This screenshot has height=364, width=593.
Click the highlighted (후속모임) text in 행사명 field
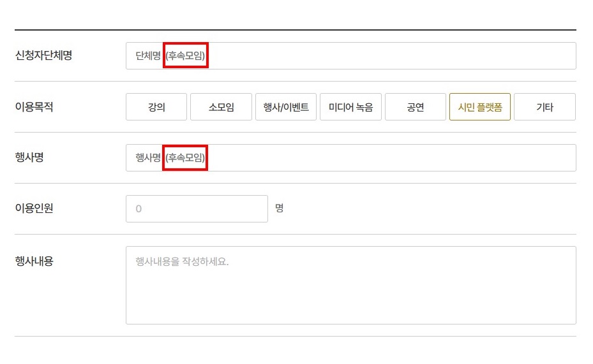point(186,158)
